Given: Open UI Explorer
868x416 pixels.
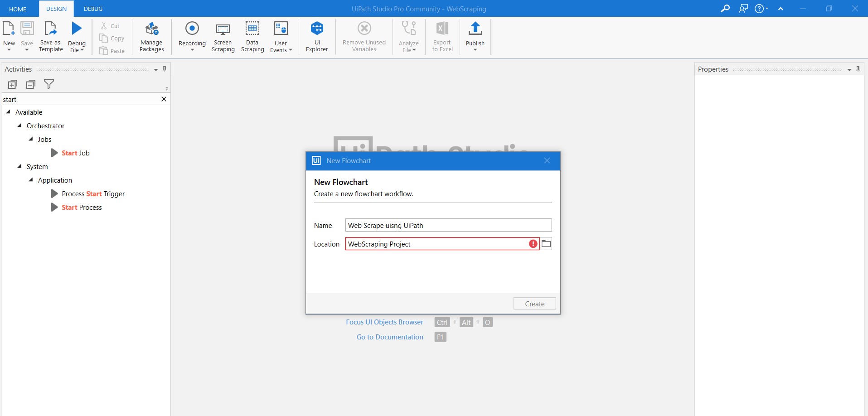Looking at the screenshot, I should 317,37.
